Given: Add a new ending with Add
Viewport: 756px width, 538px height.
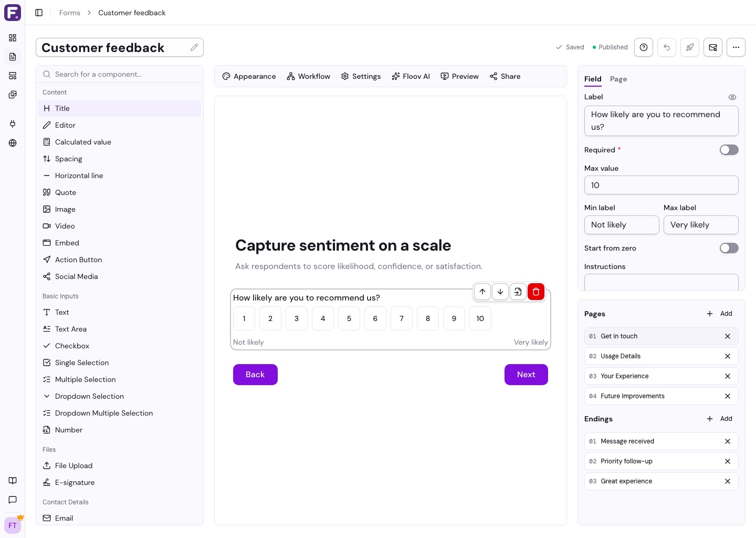Looking at the screenshot, I should pos(720,419).
